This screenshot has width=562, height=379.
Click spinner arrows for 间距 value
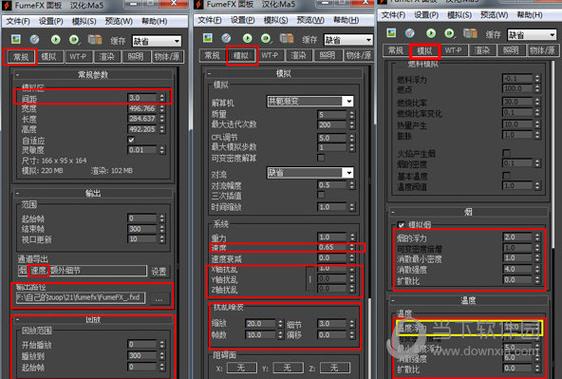[162, 98]
